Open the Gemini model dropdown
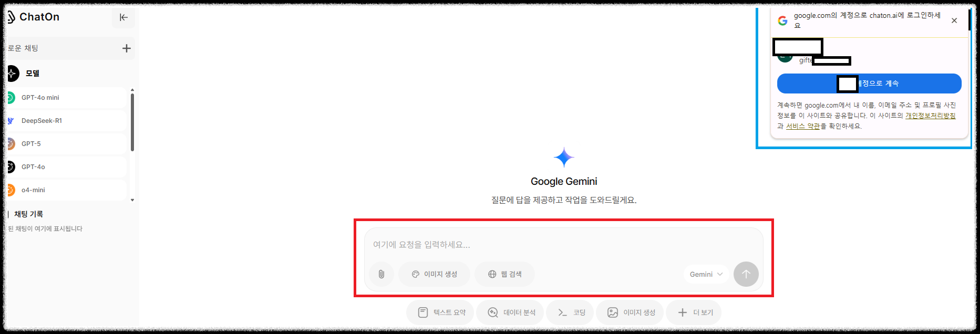 coord(706,274)
